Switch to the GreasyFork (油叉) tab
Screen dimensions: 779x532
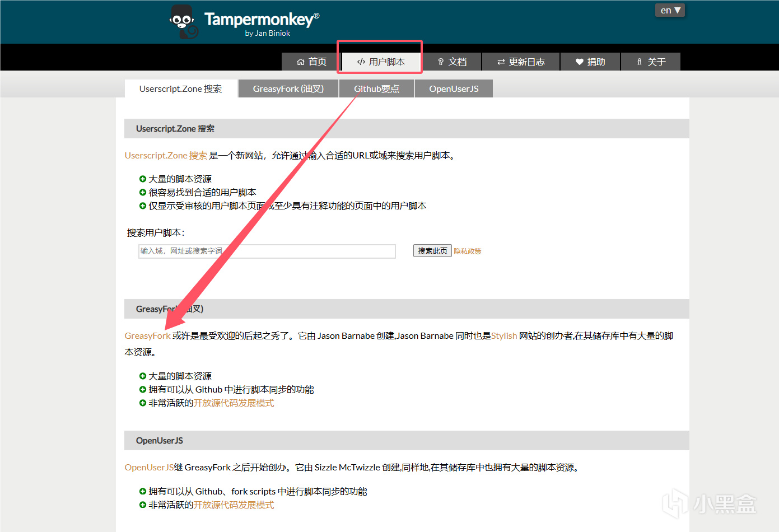click(288, 88)
